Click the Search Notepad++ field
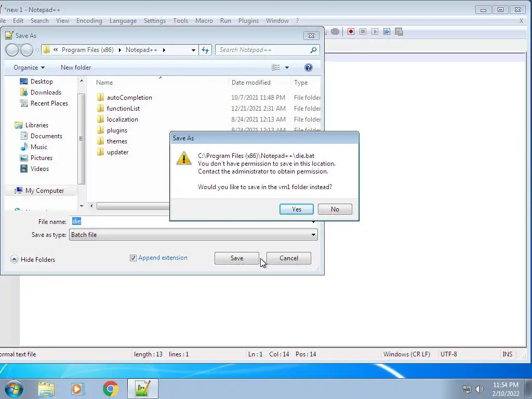 [x=263, y=50]
